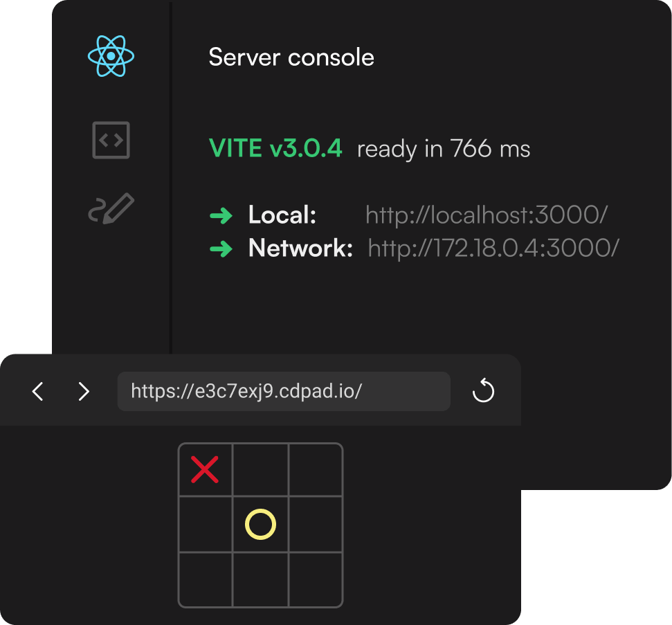
Task: Open the localhost:3000 link
Action: 486,216
